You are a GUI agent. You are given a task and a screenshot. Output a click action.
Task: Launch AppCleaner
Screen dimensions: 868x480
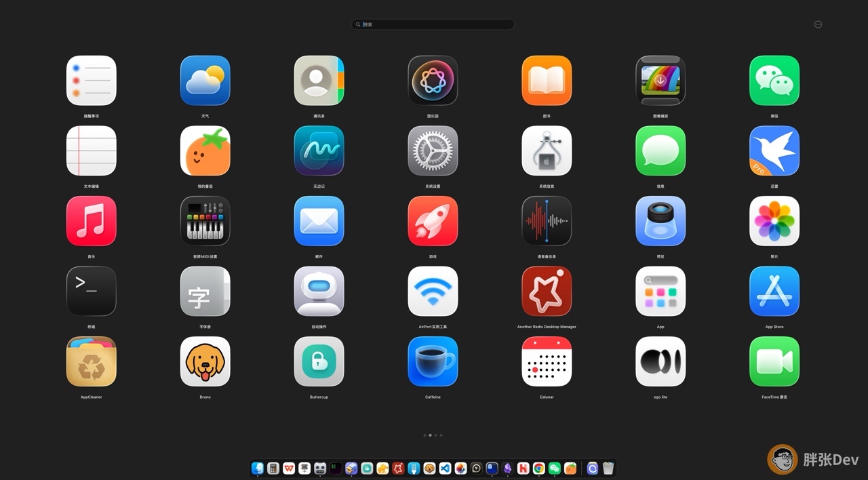coord(92,361)
